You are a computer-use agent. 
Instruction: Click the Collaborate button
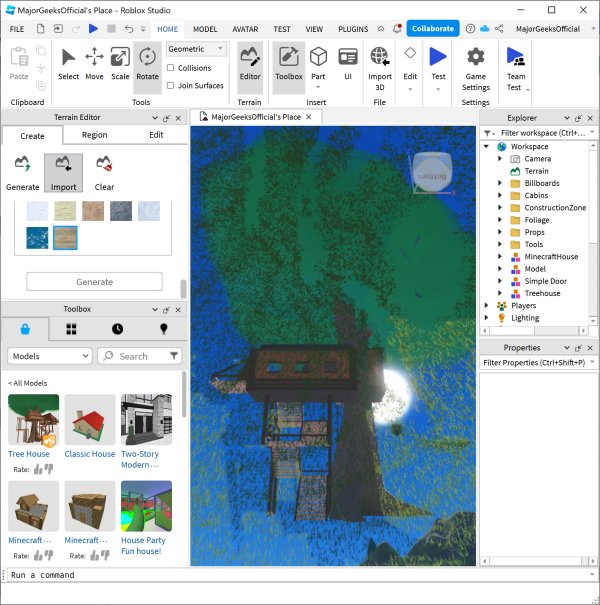[x=433, y=29]
